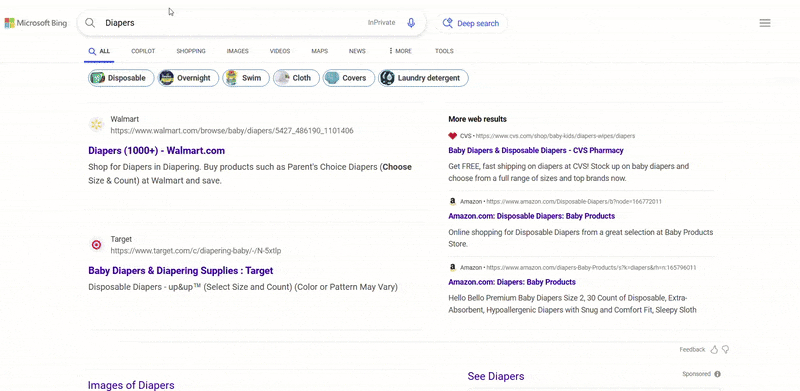Click the InPrivate label
Screen dimensions: 800x391
(382, 22)
